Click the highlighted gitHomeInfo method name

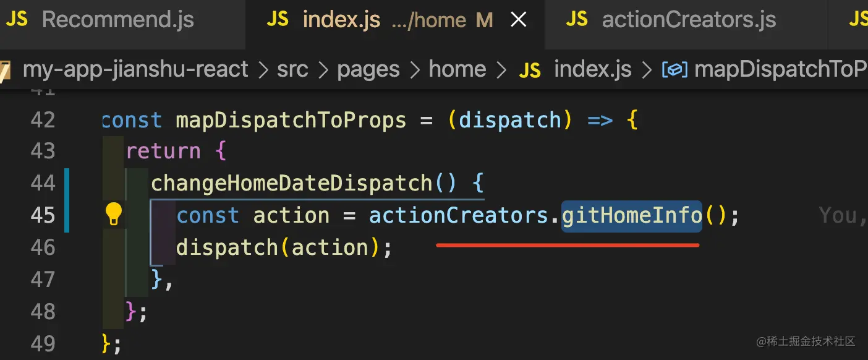pos(632,215)
